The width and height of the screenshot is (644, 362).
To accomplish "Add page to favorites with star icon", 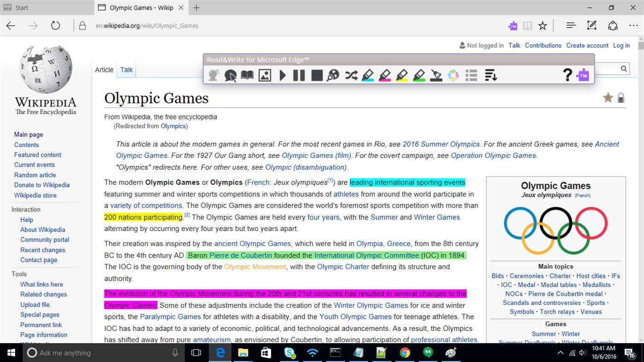I will pos(543,26).
